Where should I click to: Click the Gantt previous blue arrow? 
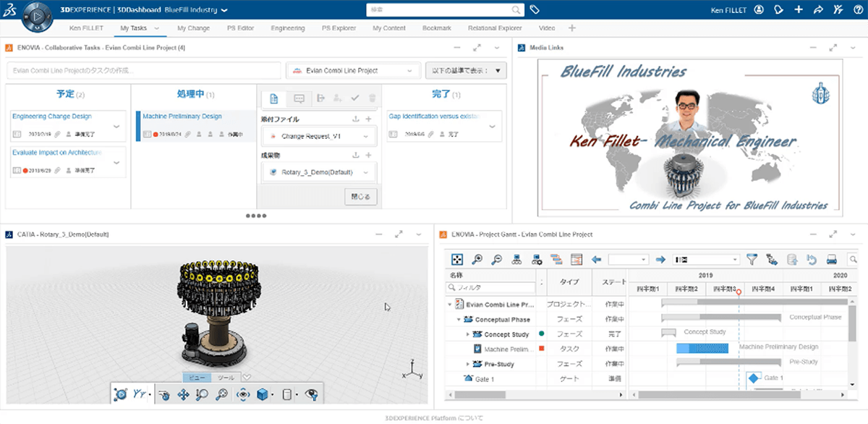click(x=597, y=259)
